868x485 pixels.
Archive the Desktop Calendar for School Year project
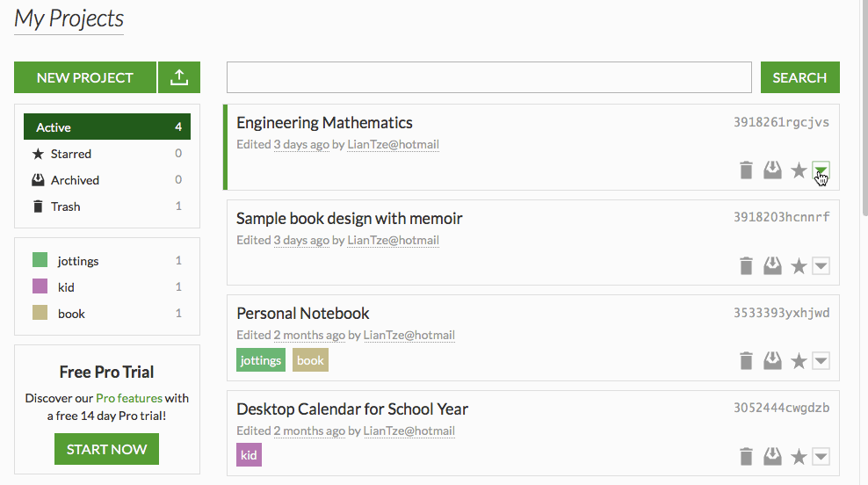(x=772, y=456)
